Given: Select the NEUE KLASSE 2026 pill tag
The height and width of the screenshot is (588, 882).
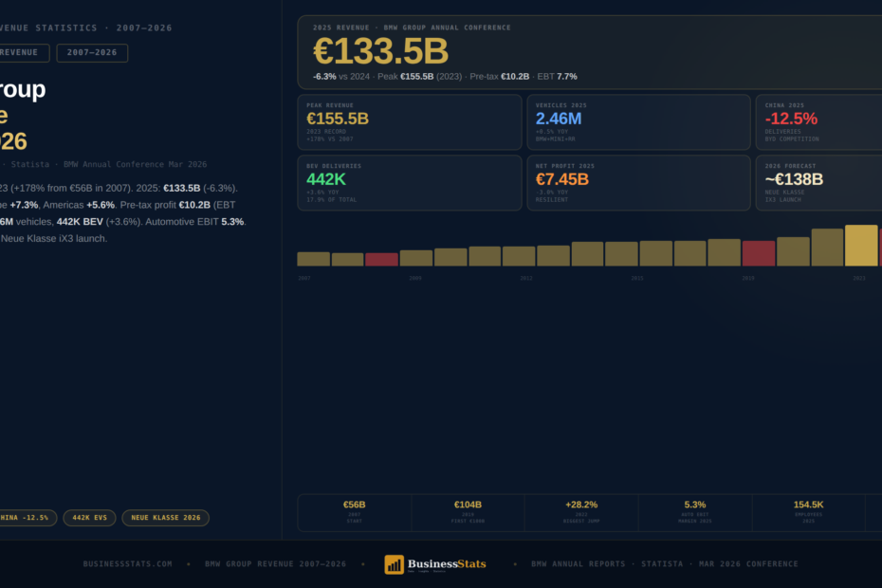Looking at the screenshot, I should pos(166,518).
